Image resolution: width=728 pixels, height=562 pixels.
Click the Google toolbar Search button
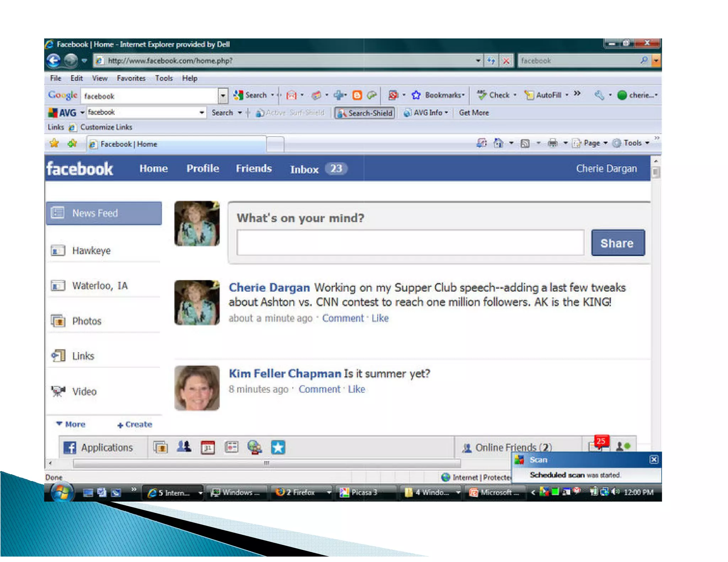pyautogui.click(x=250, y=95)
